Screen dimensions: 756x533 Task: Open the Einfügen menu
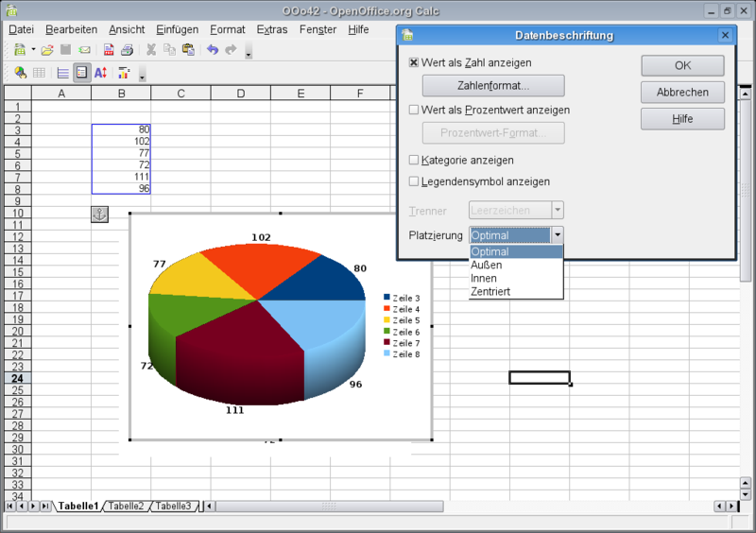[177, 29]
